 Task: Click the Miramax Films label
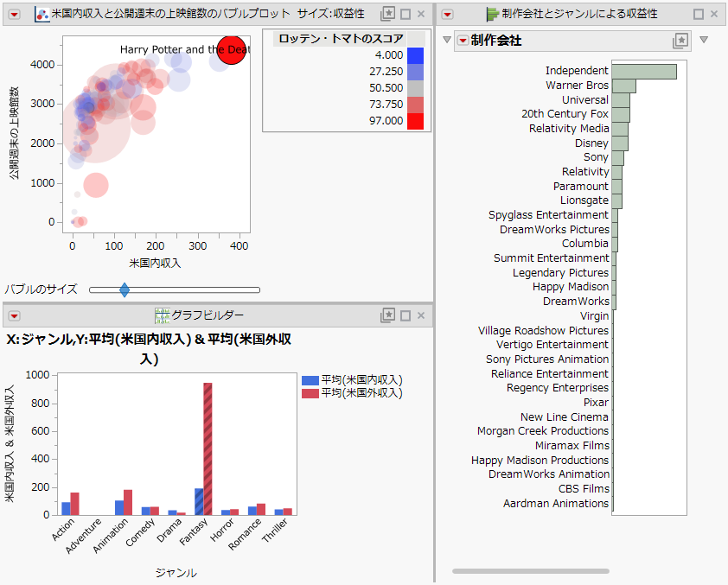click(x=572, y=445)
